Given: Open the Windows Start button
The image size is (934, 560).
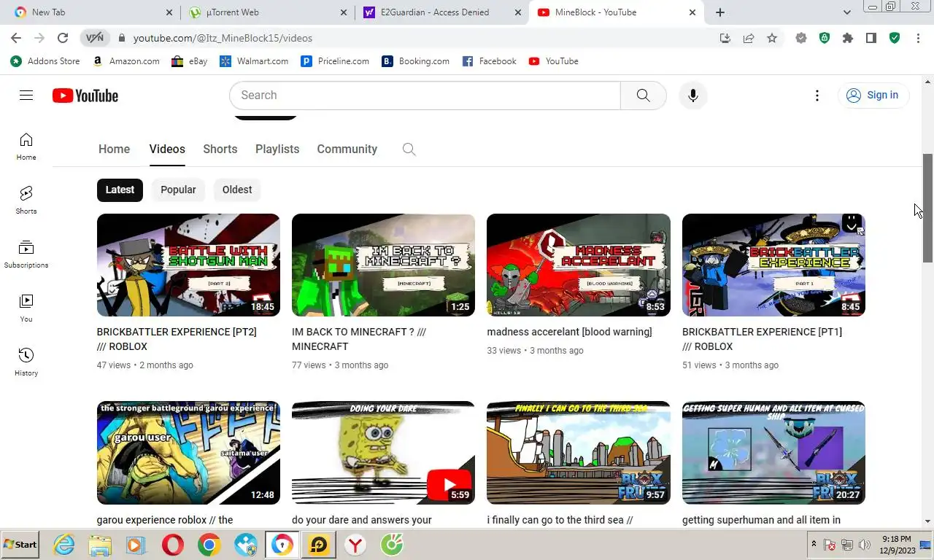Looking at the screenshot, I should point(20,545).
